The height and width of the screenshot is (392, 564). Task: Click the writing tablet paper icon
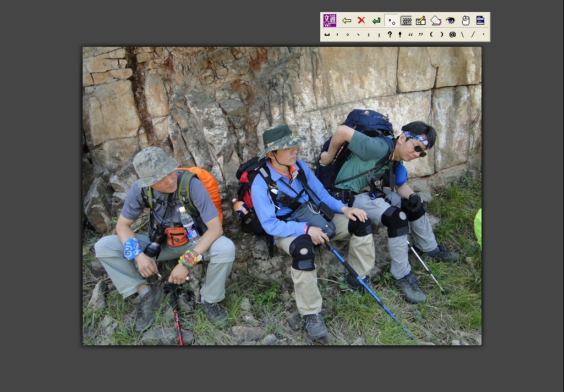tap(436, 20)
